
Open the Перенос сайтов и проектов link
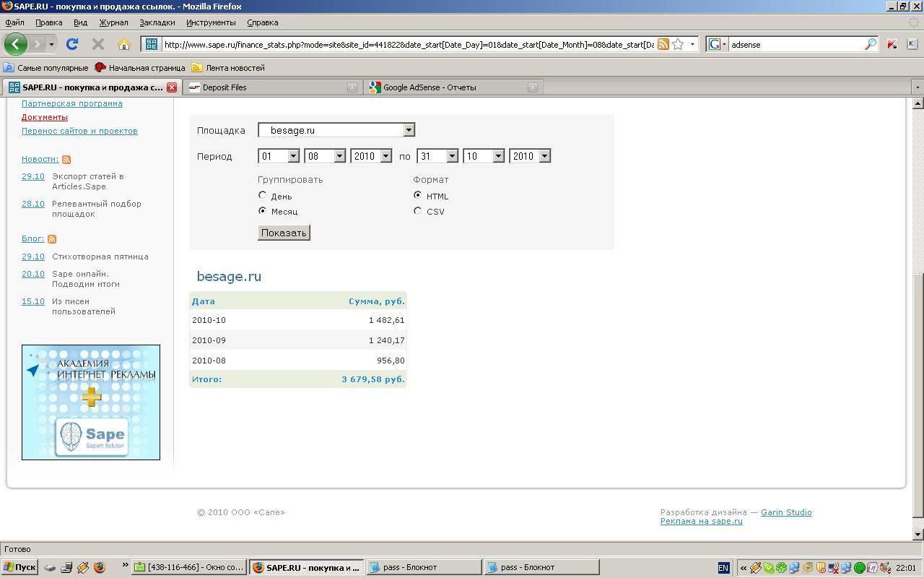[x=79, y=131]
